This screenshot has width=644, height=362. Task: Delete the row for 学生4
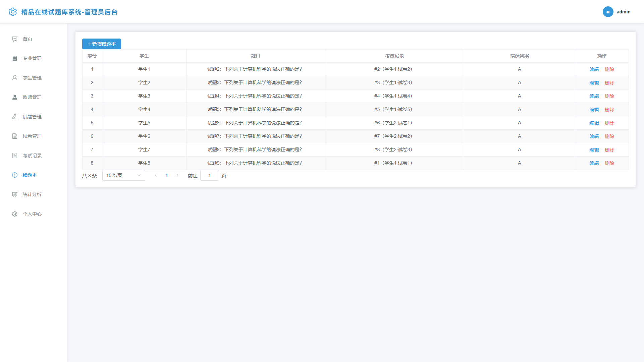point(609,110)
